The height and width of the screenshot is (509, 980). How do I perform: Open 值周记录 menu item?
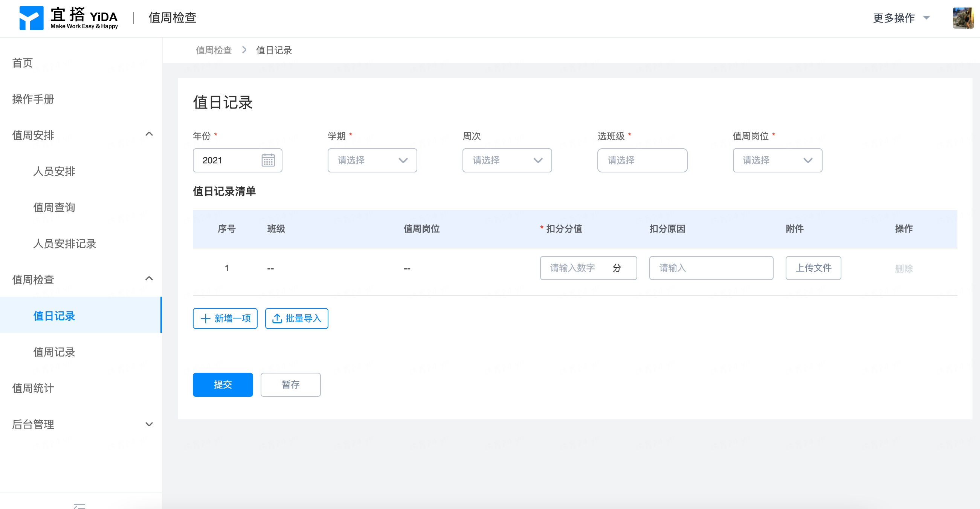click(54, 352)
